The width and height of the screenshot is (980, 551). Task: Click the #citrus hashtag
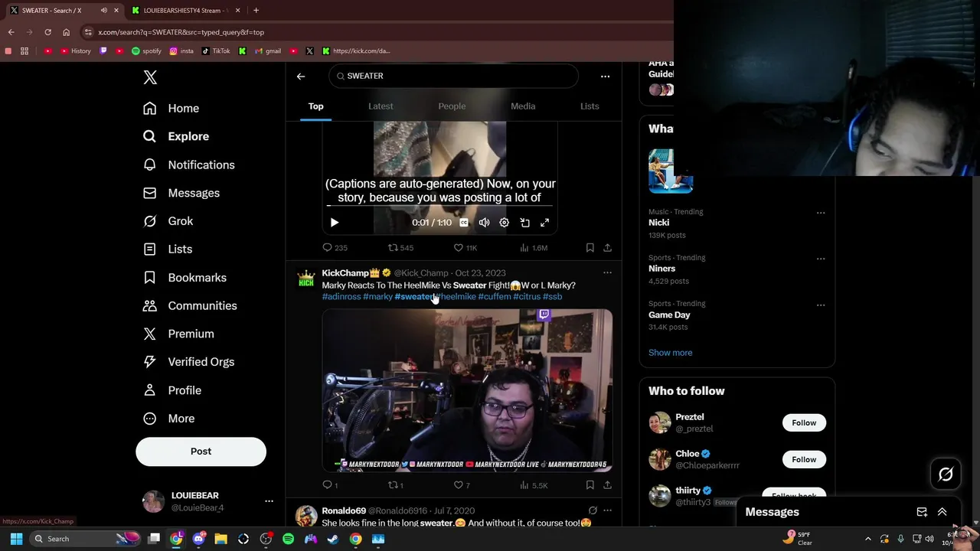pos(527,297)
